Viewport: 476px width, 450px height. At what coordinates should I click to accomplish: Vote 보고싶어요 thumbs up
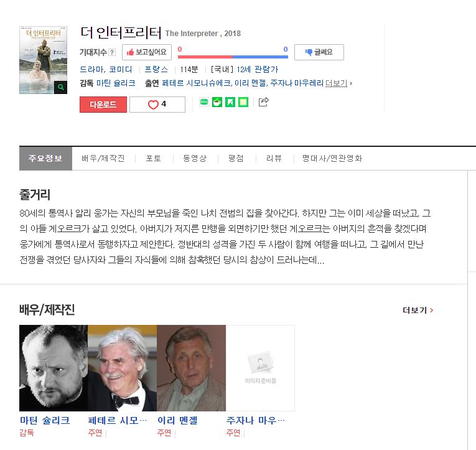click(x=147, y=52)
